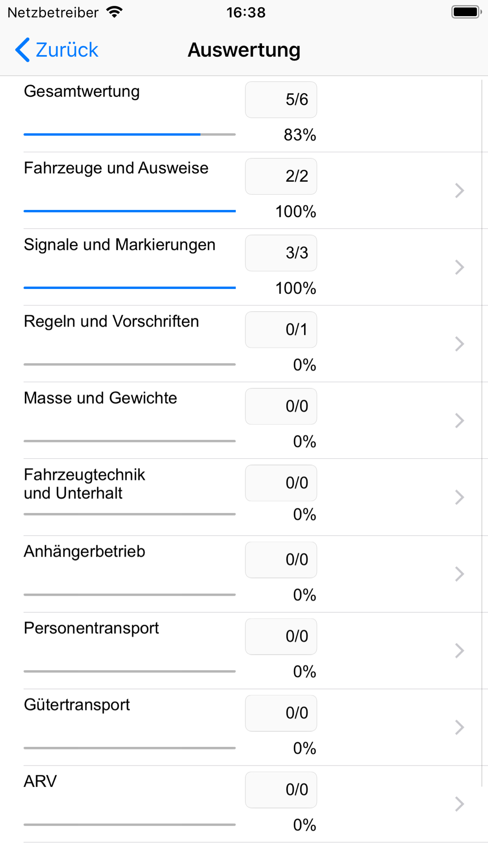Go back via Zurück link
Viewport: 488px width, 868px height.
(x=67, y=50)
